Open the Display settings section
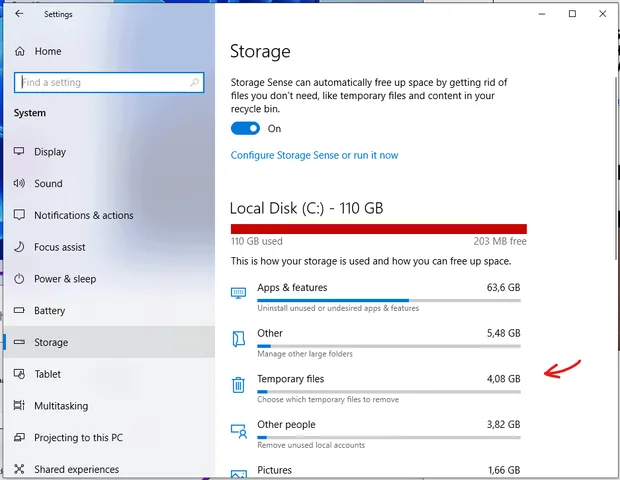Image resolution: width=620 pixels, height=480 pixels. [x=50, y=152]
